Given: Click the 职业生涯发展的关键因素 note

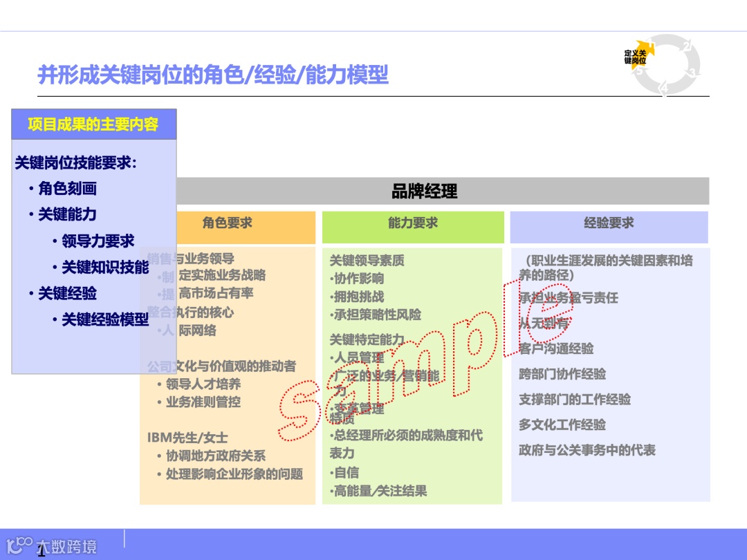Looking at the screenshot, I should click(x=606, y=268).
